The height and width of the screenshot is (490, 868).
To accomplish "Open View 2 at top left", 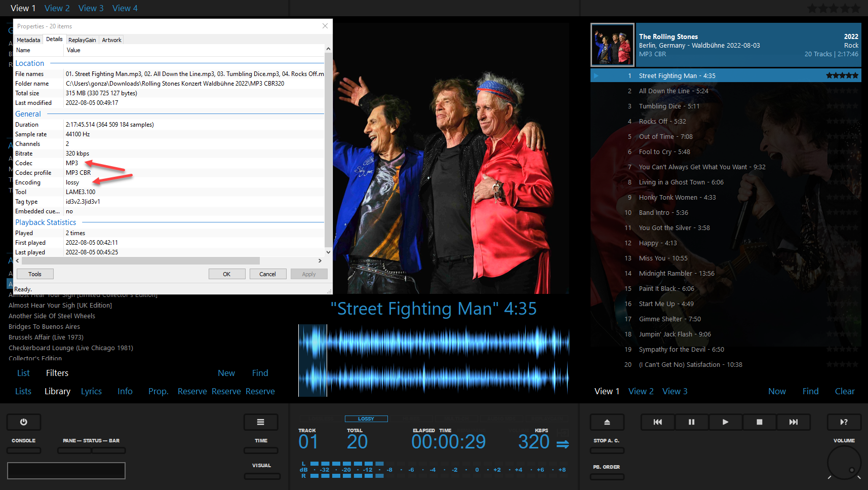I will [x=57, y=8].
